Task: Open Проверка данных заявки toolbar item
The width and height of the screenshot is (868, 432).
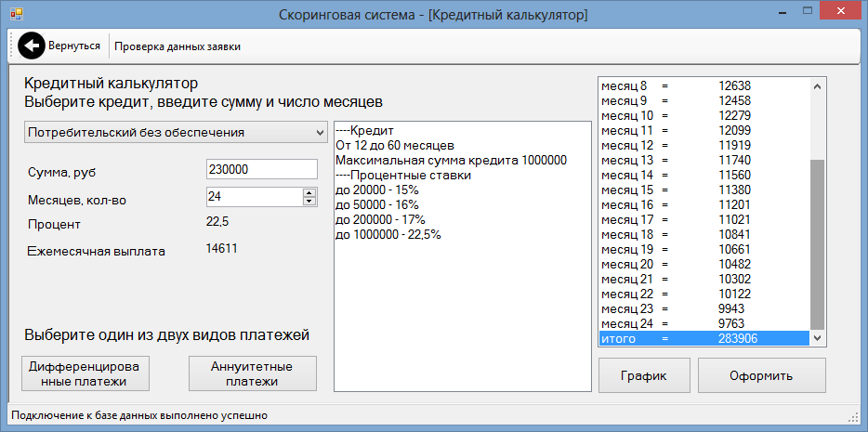Action: (178, 46)
